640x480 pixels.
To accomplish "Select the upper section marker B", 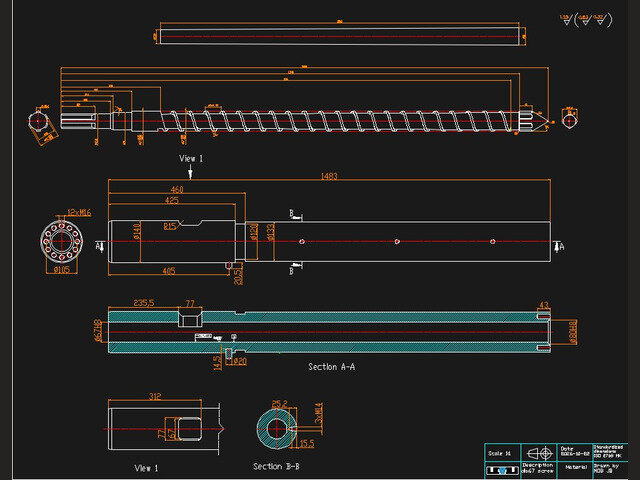I will pyautogui.click(x=296, y=214).
